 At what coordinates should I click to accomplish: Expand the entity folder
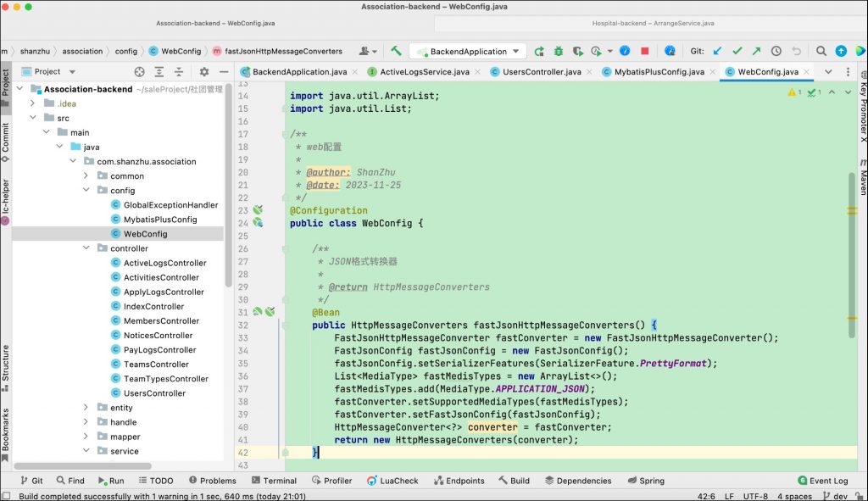[86, 408]
